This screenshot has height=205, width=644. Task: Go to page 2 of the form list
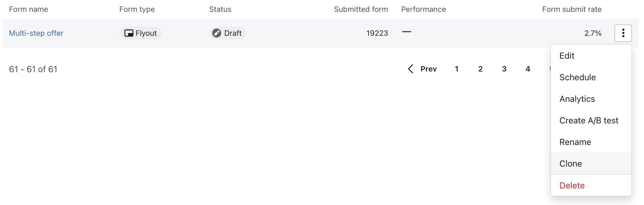pos(481,69)
